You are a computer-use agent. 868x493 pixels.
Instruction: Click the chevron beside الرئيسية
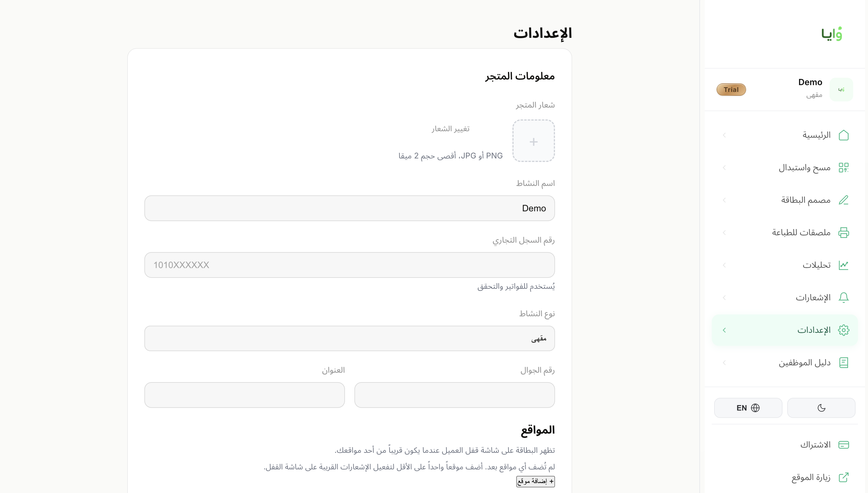724,135
